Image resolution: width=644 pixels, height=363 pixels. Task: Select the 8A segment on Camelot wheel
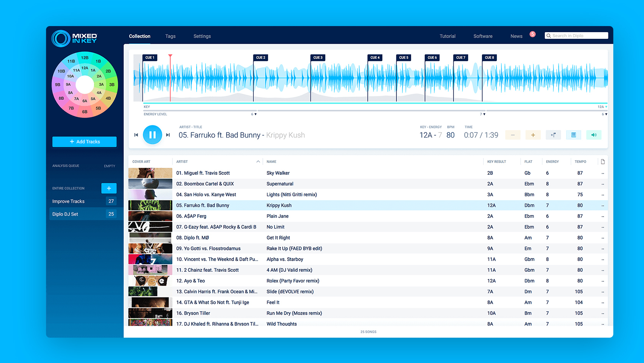71,93
